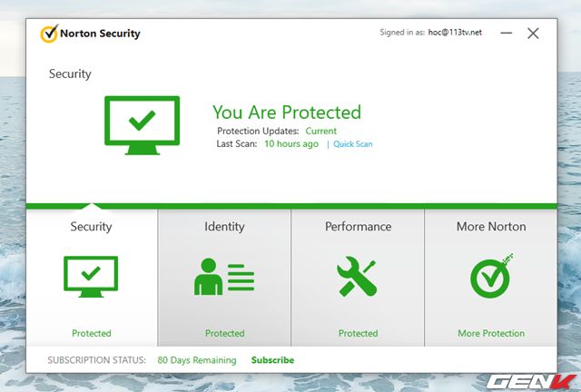The width and height of the screenshot is (581, 392).
Task: Close the Norton Security window
Action: coord(533,34)
